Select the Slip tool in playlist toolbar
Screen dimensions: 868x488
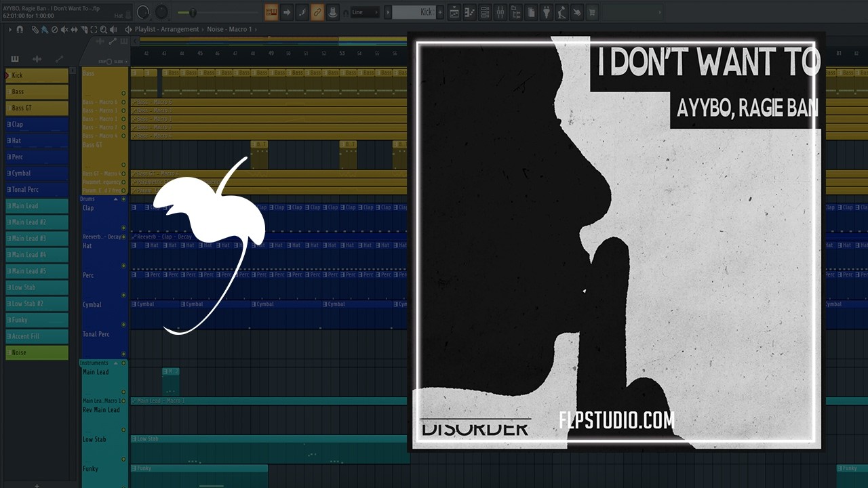(x=74, y=30)
